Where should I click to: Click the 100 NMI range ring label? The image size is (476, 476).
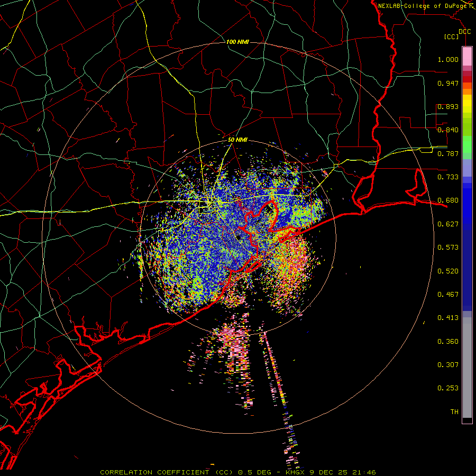tap(237, 42)
